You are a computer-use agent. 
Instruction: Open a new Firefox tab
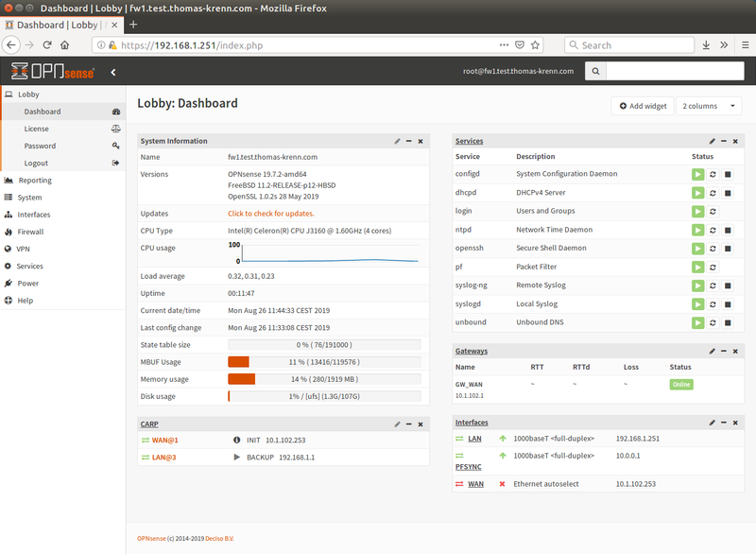[x=133, y=25]
